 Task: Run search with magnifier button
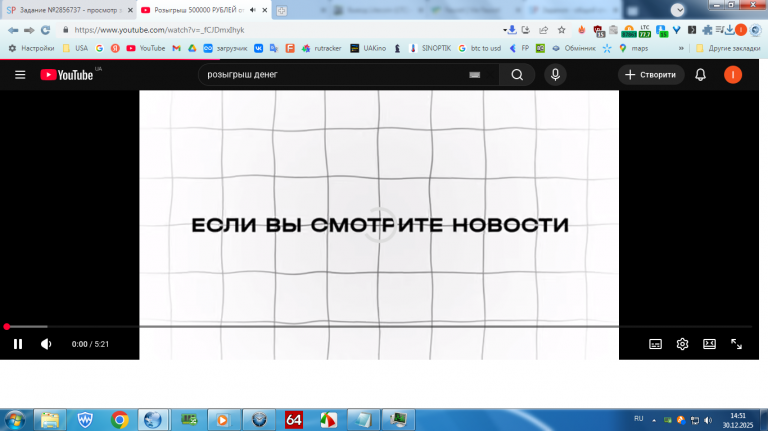(x=517, y=75)
